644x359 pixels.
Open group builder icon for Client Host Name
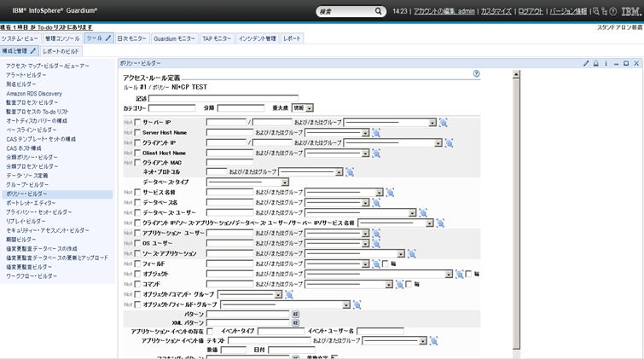point(378,153)
